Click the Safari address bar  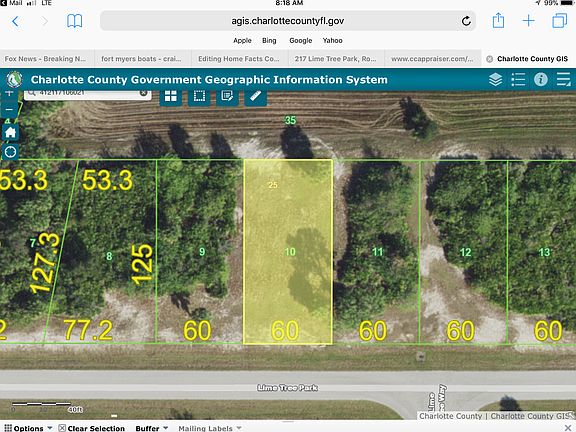pyautogui.click(x=288, y=21)
